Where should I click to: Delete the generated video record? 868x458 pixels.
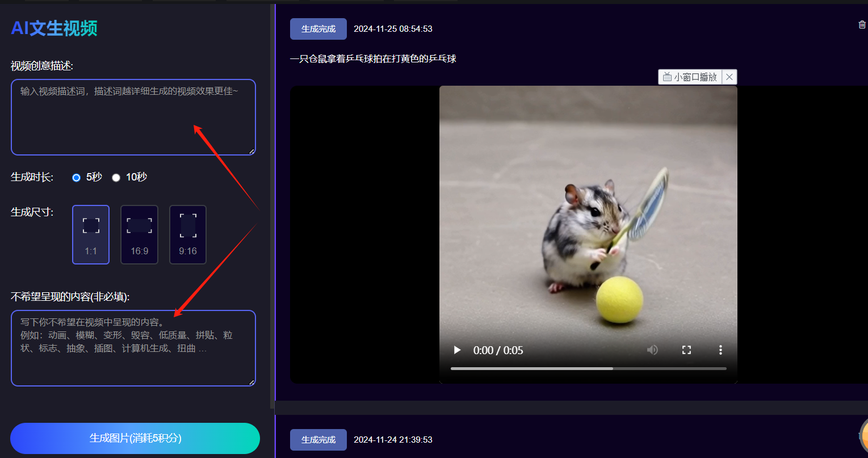[862, 24]
